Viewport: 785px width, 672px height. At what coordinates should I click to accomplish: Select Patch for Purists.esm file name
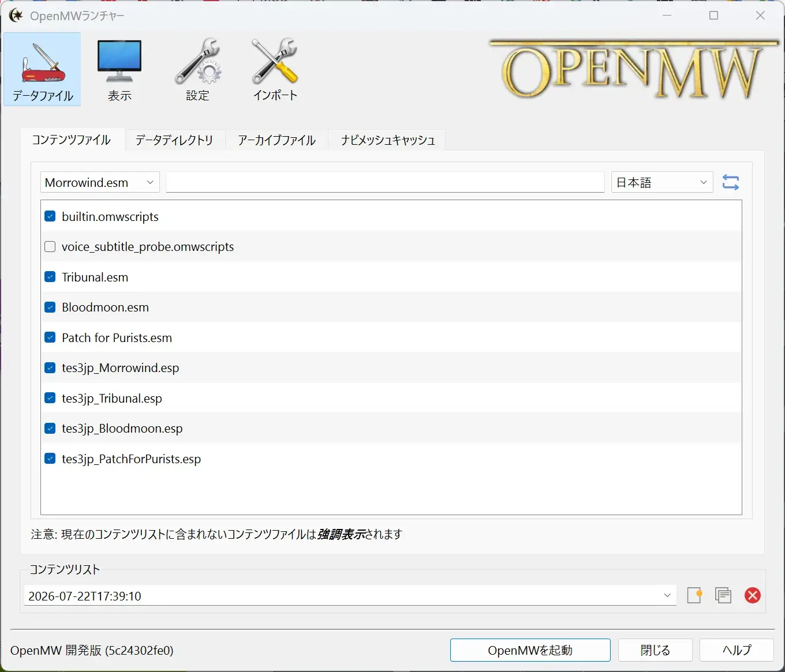[117, 338]
